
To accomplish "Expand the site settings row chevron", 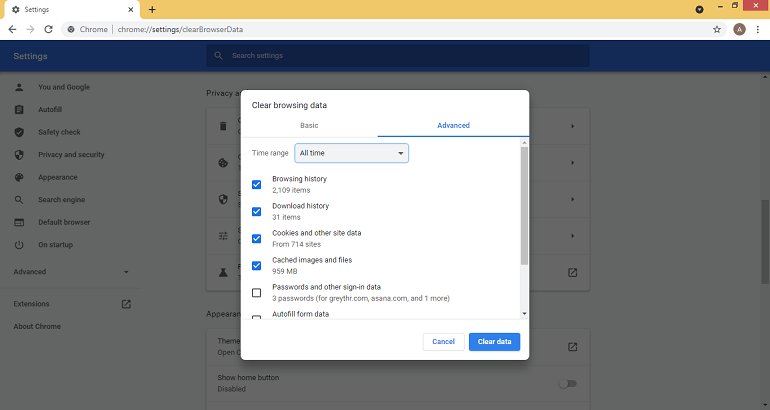I will pyautogui.click(x=573, y=236).
